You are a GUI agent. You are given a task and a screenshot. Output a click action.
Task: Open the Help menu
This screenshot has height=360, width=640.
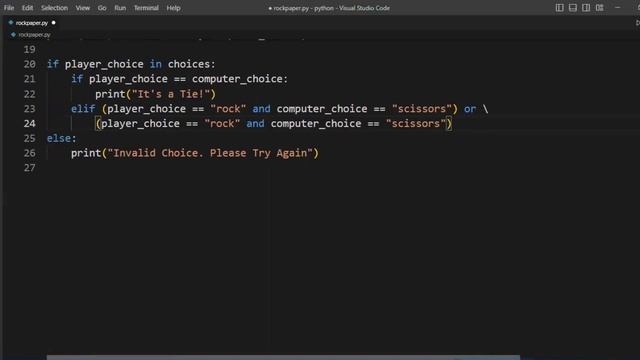click(x=173, y=8)
